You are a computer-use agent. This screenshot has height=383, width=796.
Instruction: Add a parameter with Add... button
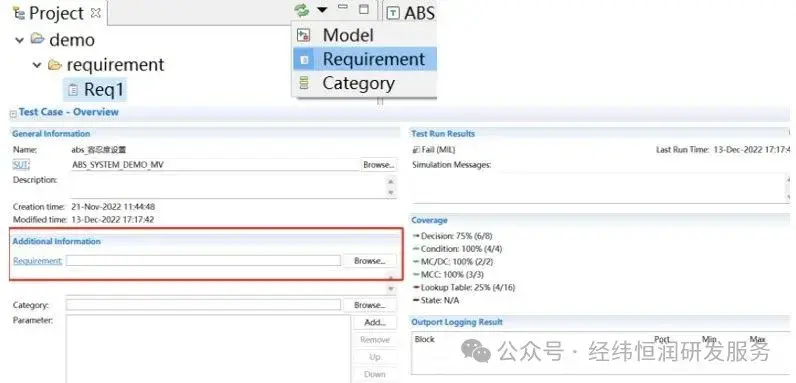coord(375,323)
